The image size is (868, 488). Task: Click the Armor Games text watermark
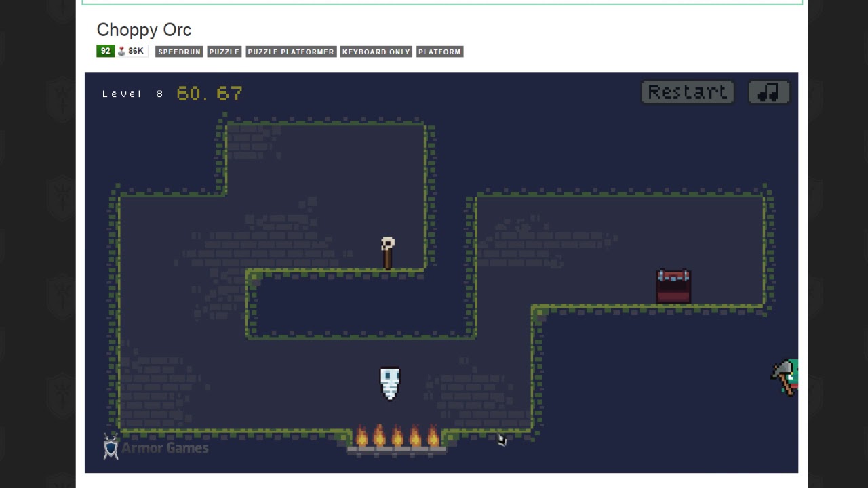point(165,448)
